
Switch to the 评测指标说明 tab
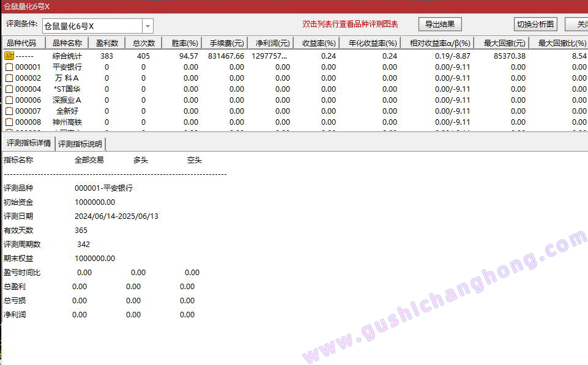click(x=80, y=144)
